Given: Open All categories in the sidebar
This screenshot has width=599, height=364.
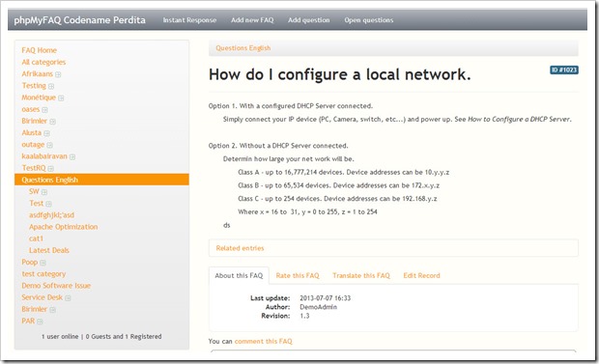Looking at the screenshot, I should 43,62.
